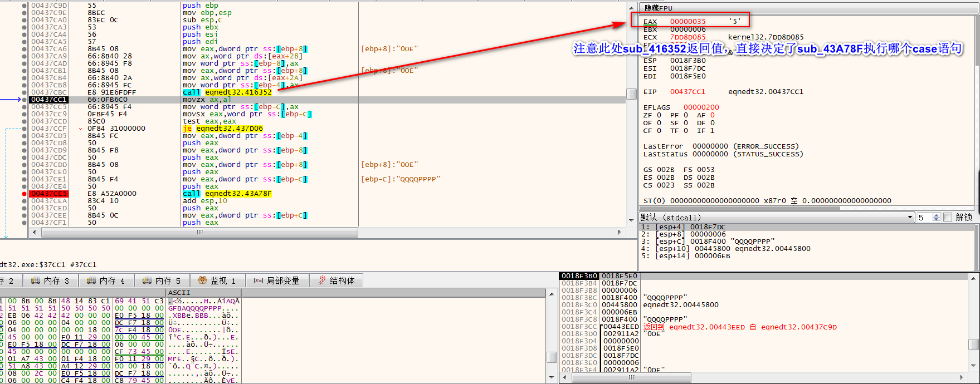
Task: Toggle breakpoint dot at address 00437CBC
Action: tap(24, 92)
